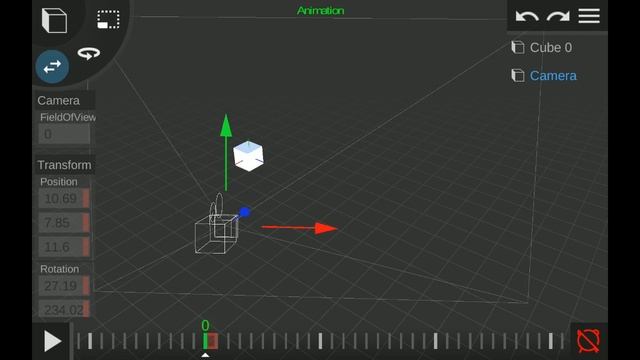Image resolution: width=640 pixels, height=360 pixels.
Task: Toggle keyframe marker beside 27.19
Action: point(86,286)
